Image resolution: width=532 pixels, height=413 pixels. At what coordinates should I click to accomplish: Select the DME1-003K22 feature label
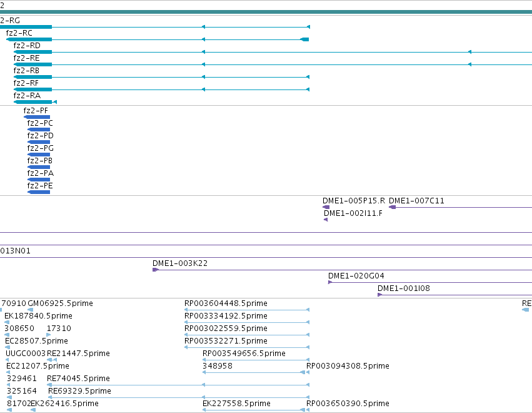[x=180, y=263]
